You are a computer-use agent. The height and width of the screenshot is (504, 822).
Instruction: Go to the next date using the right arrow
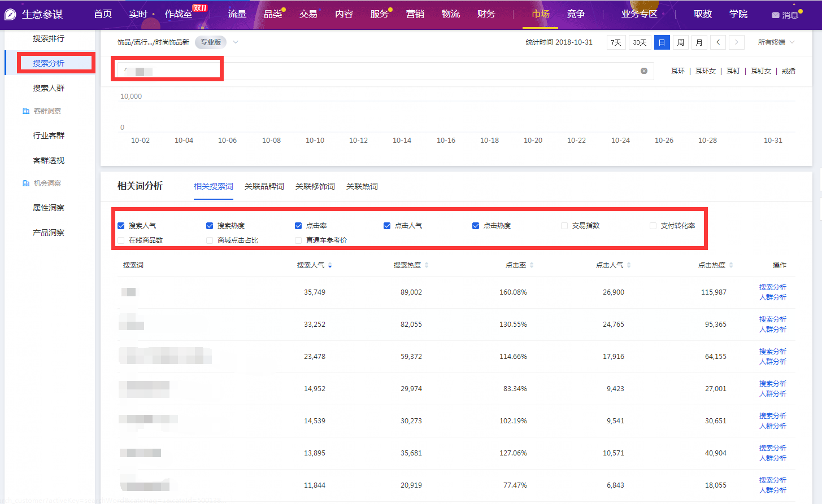736,42
